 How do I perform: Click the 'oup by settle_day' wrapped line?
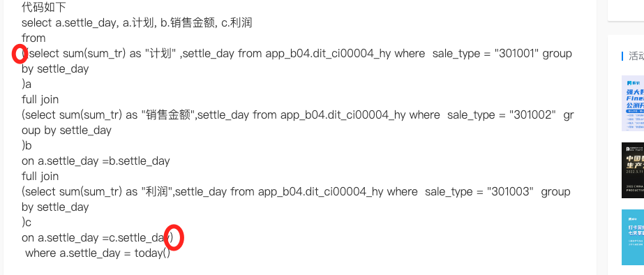tap(66, 131)
